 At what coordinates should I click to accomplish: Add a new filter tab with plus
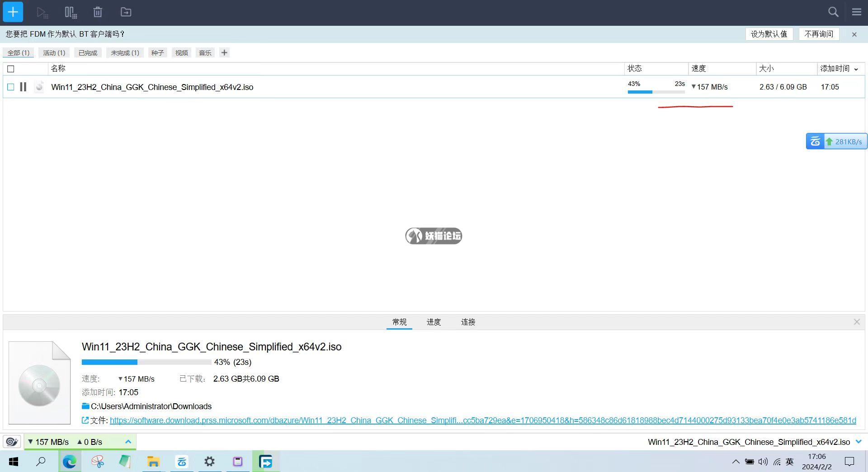pyautogui.click(x=224, y=52)
